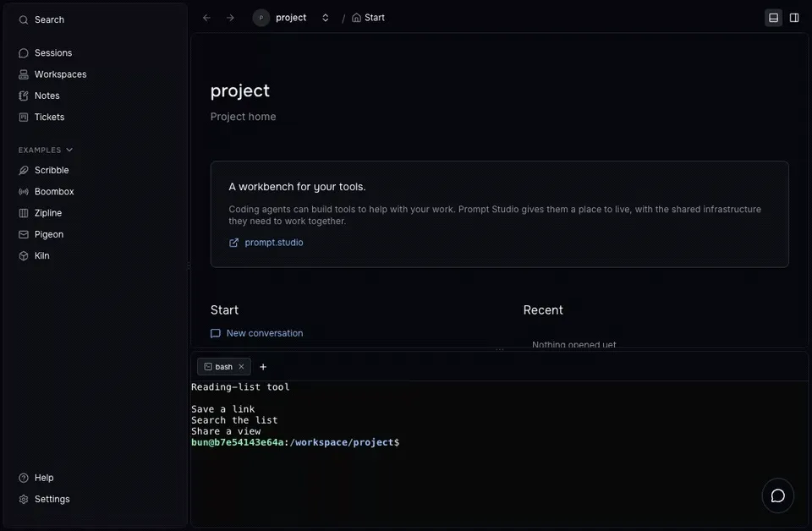Click 'Search the list' terminal line

point(234,420)
